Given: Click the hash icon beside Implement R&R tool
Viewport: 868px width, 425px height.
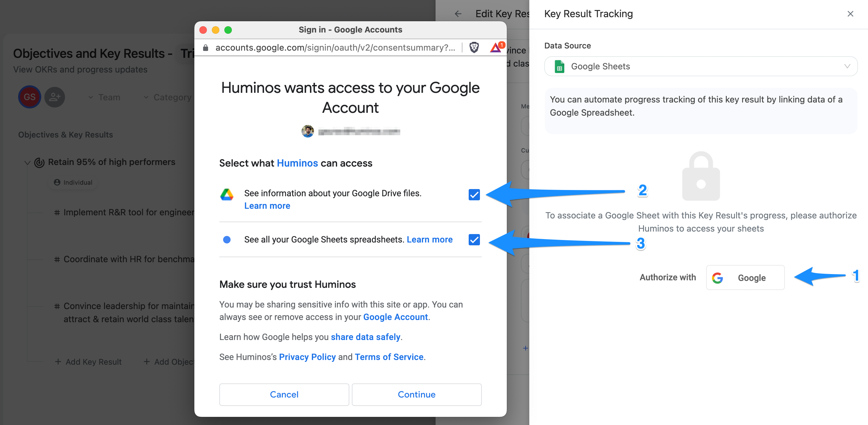Looking at the screenshot, I should coord(57,213).
